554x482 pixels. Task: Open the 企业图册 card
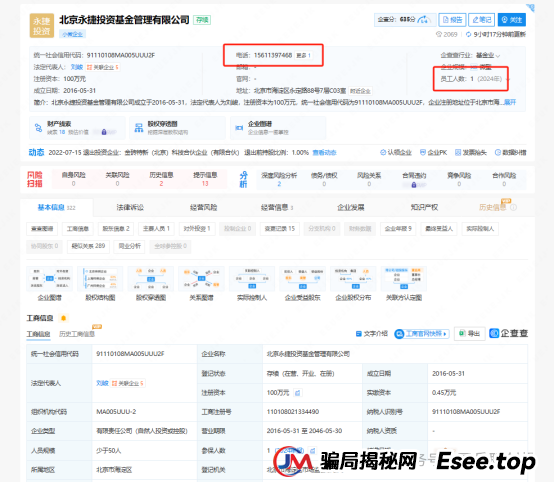[x=278, y=128]
